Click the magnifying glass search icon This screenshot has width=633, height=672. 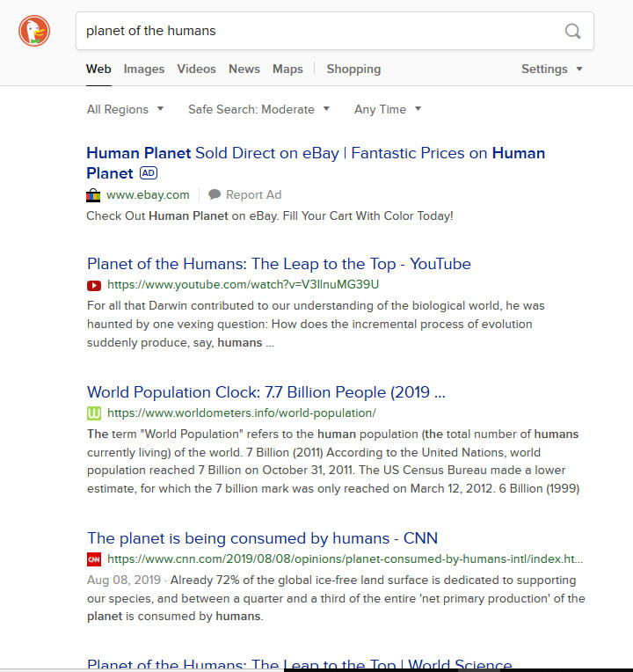click(x=572, y=32)
